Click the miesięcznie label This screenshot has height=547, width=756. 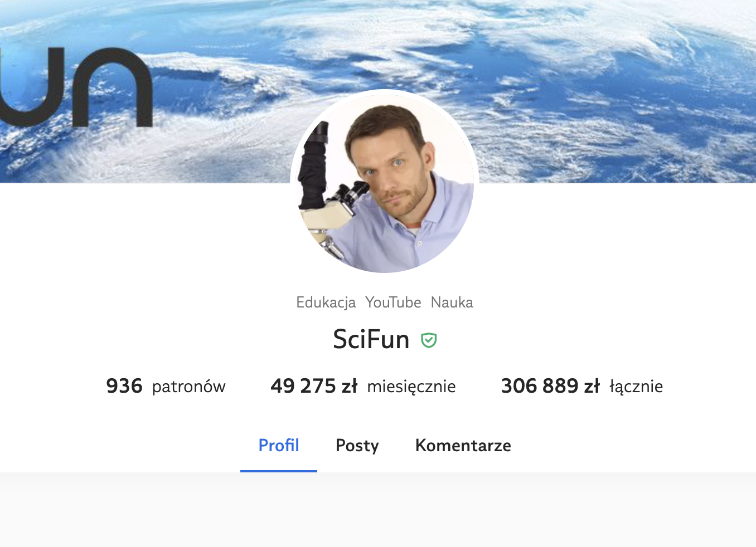point(411,387)
